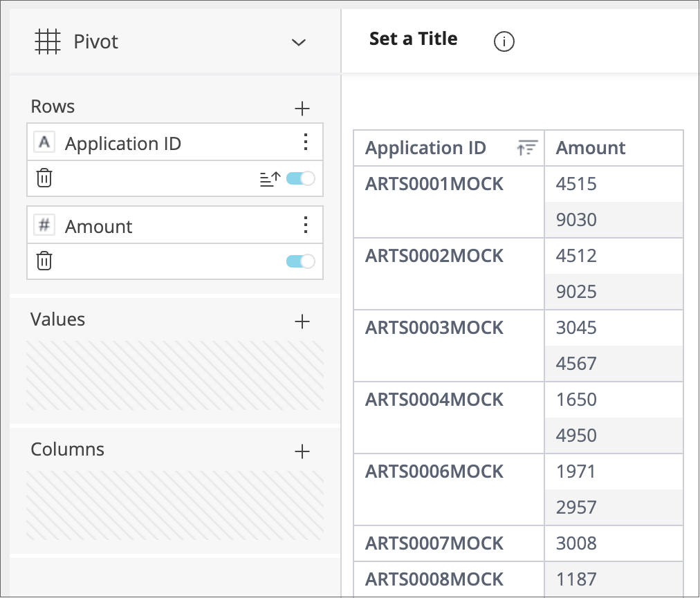Click the sort ascending icon under Application ID
The height and width of the screenshot is (598, 700).
point(270,179)
